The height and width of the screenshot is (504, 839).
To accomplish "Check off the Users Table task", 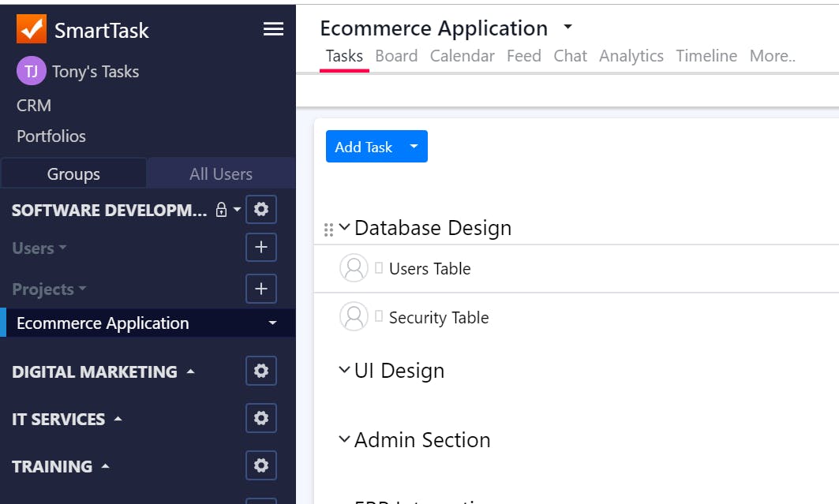I will [x=379, y=268].
